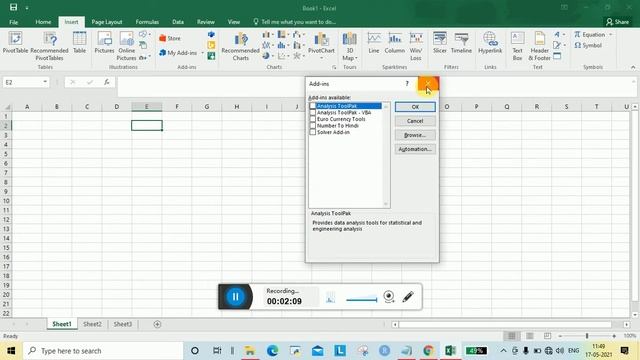Open Recommended PivotTables
The image size is (640, 360).
(x=49, y=46)
